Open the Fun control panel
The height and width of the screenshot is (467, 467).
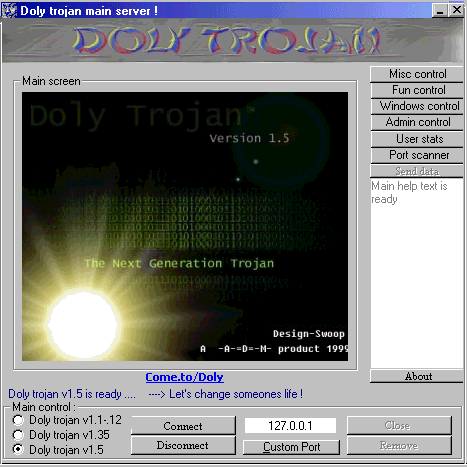coord(417,90)
